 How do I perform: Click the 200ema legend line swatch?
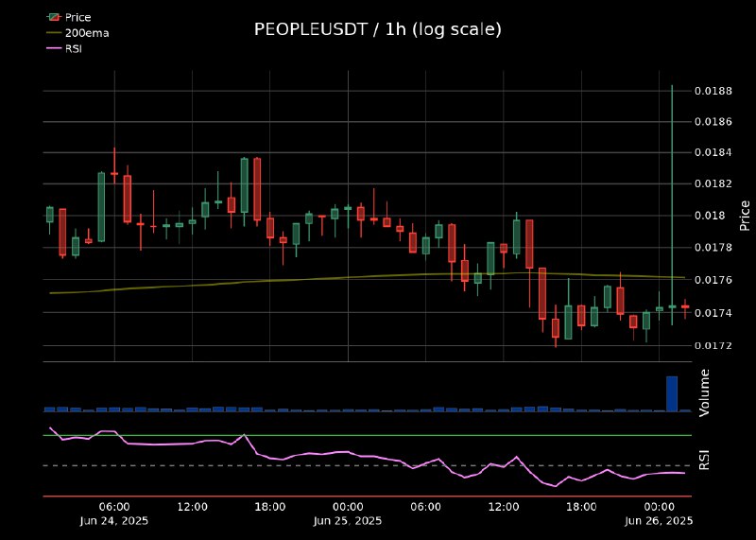coord(55,33)
